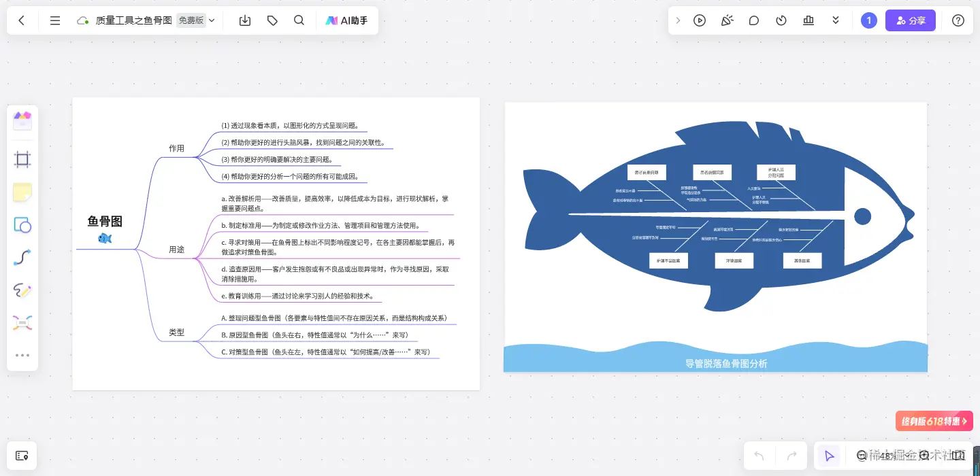Open the comments bubble icon
Viewport: 980px width, 476px height.
pyautogui.click(x=754, y=20)
